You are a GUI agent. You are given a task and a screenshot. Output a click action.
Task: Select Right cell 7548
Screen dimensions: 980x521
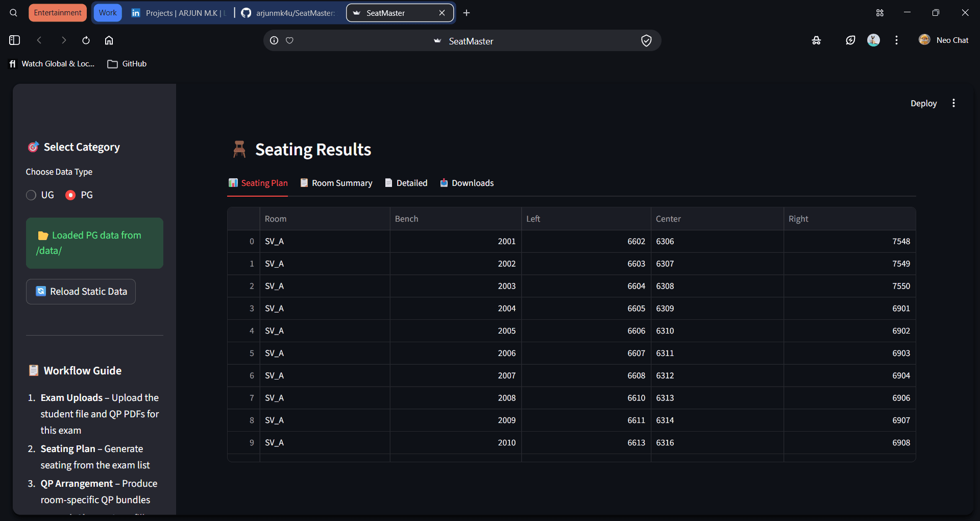coord(849,241)
